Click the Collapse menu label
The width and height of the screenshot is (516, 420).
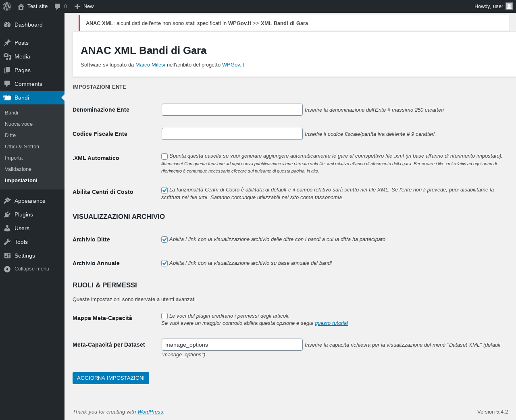(x=32, y=269)
